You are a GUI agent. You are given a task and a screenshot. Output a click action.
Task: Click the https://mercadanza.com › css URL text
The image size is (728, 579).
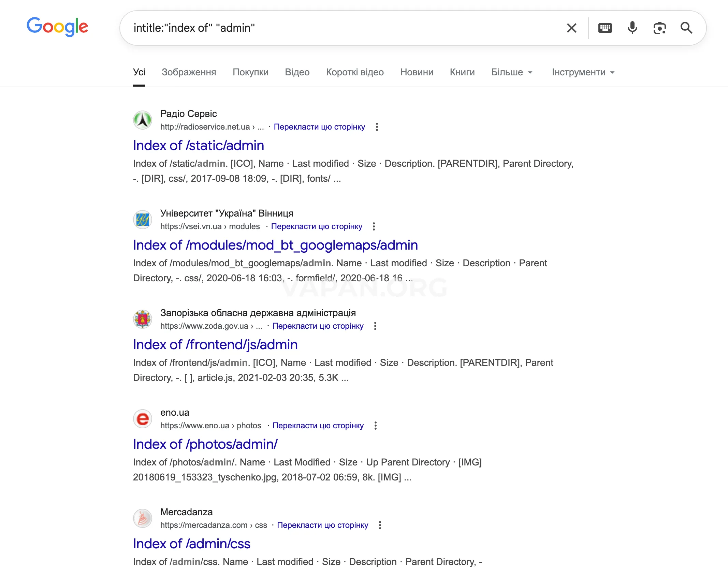pyautogui.click(x=214, y=525)
